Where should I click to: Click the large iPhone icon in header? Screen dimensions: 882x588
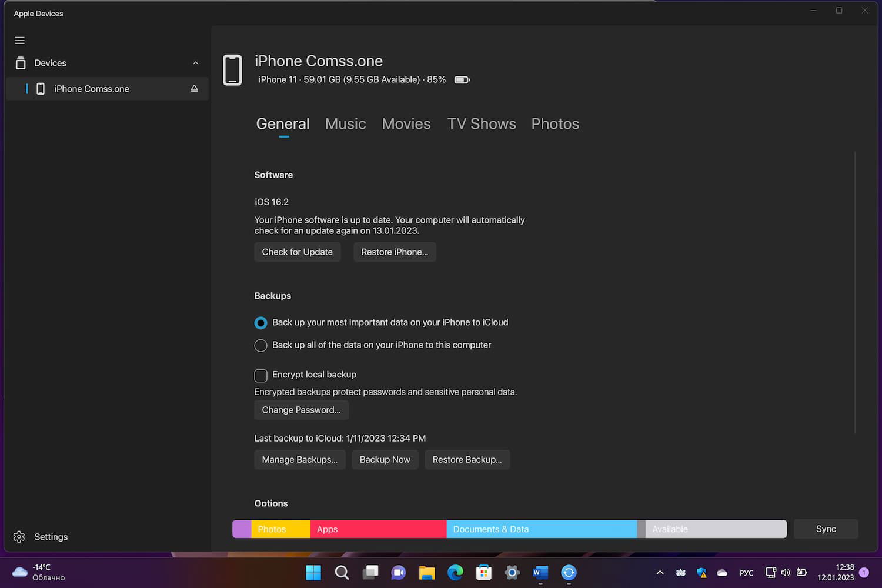[232, 70]
